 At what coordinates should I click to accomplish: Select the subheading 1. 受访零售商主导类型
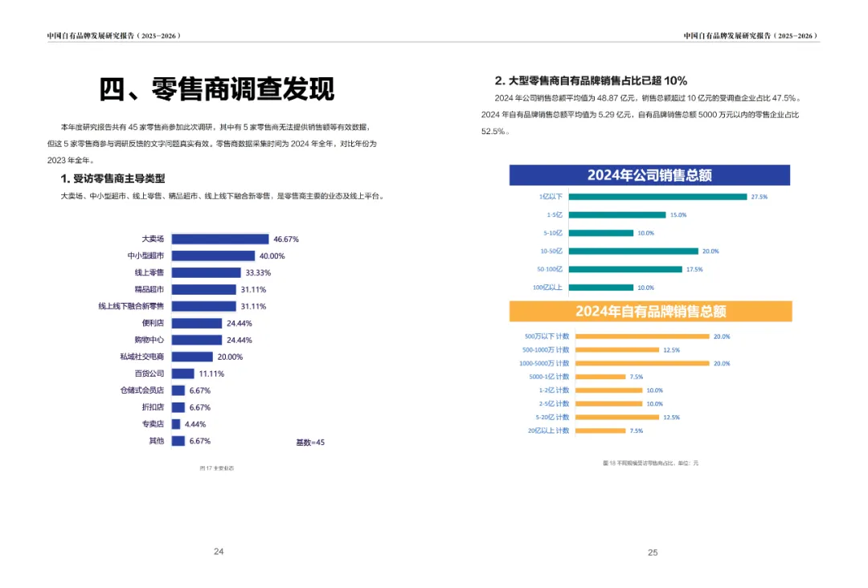coord(113,178)
